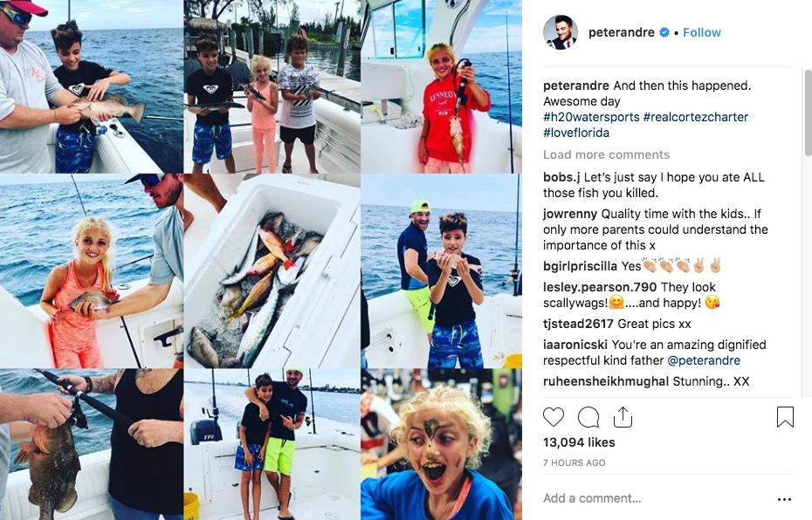Like the post with the heart icon

click(x=553, y=417)
